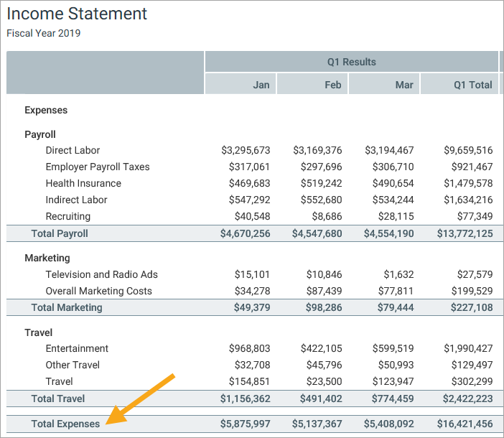Select the Recruiting row label
Screen dimensions: 504x438
(67, 216)
